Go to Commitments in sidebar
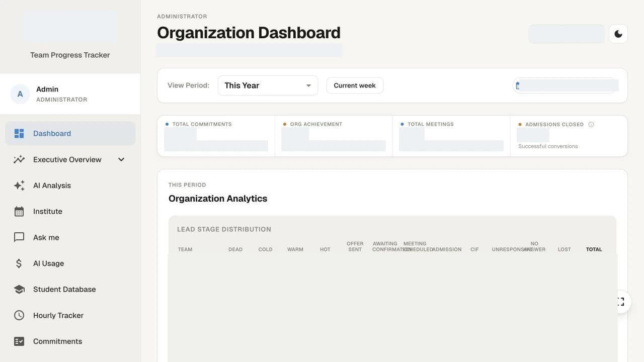Image resolution: width=644 pixels, height=362 pixels. coord(70,341)
